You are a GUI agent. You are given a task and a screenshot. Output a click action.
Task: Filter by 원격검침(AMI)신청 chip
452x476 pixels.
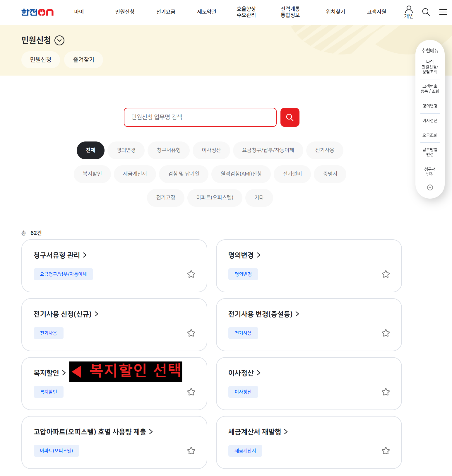[x=241, y=174]
